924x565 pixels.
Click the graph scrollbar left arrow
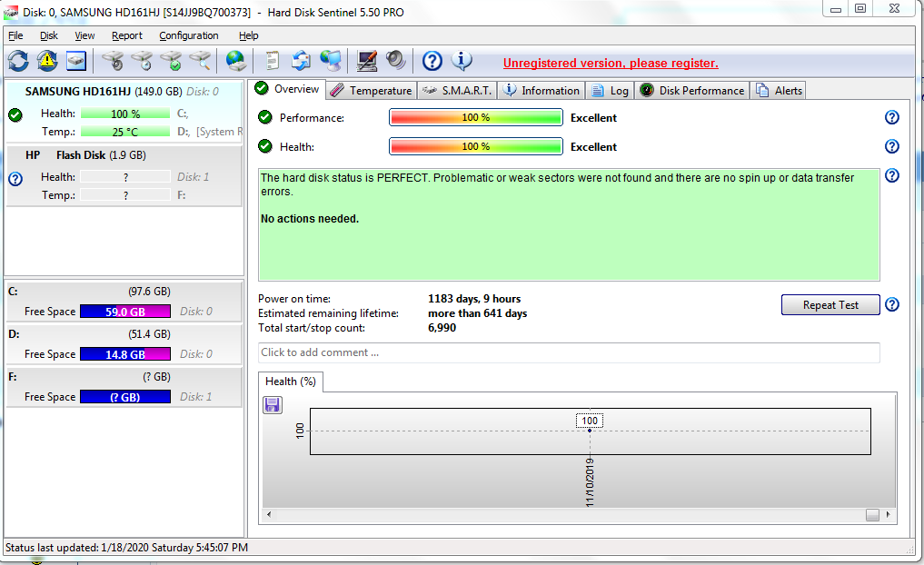click(269, 514)
